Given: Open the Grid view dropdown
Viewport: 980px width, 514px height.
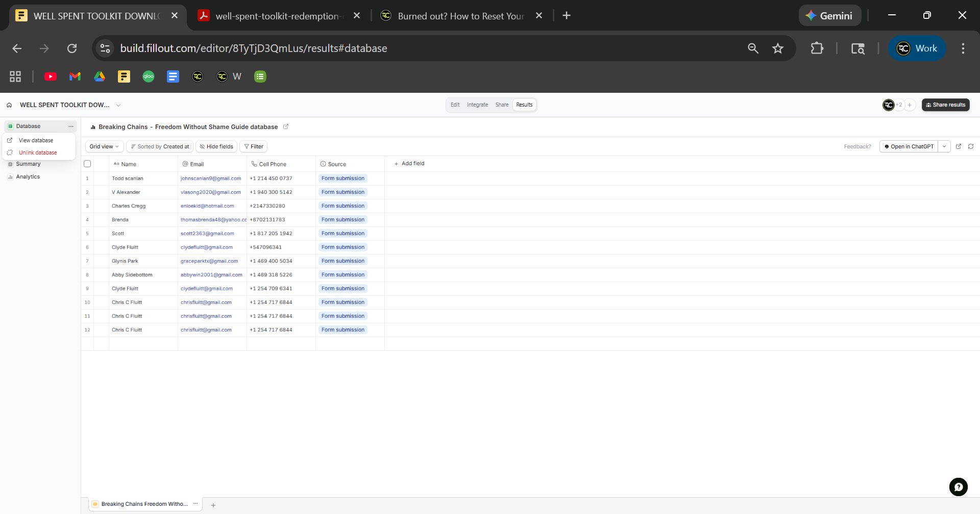Looking at the screenshot, I should click(x=104, y=146).
